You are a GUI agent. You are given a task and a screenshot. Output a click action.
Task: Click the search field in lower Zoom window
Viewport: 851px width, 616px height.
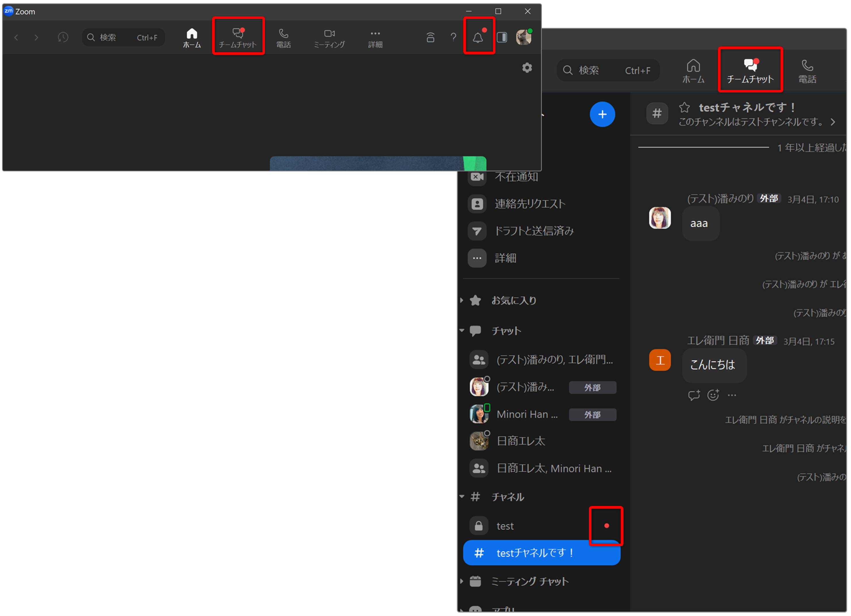pos(608,70)
